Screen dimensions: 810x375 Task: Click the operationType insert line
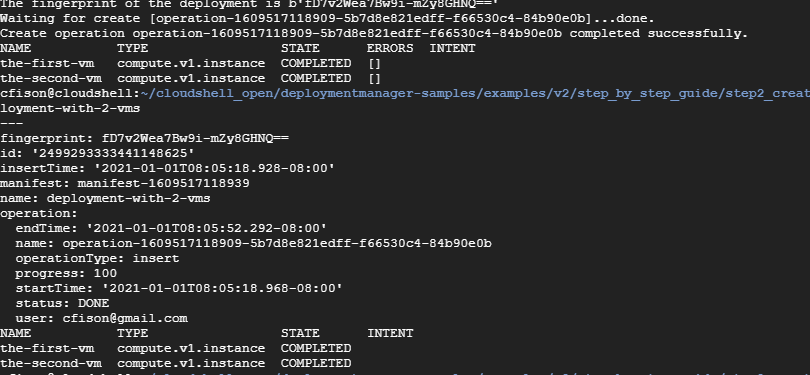97,258
